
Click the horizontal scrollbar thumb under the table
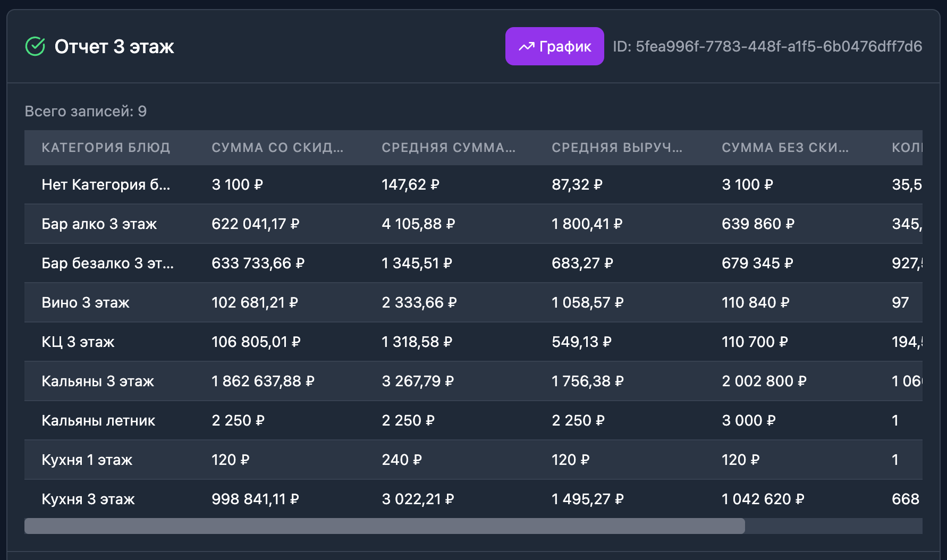click(x=384, y=526)
